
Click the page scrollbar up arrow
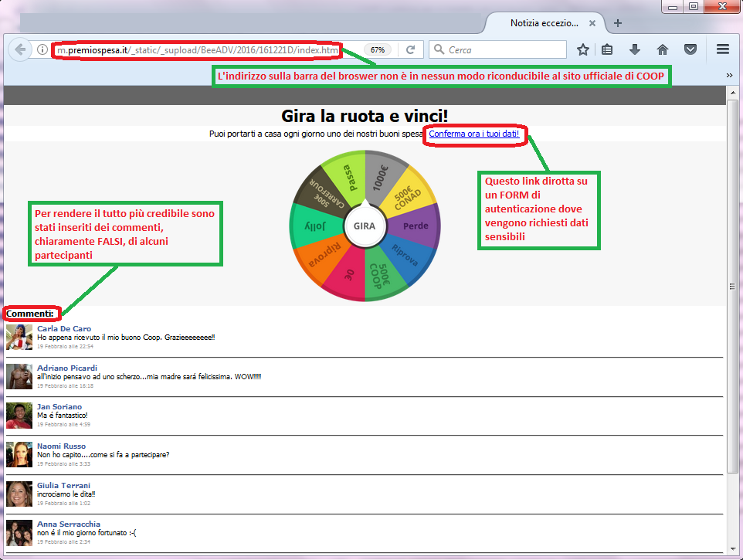[733, 93]
